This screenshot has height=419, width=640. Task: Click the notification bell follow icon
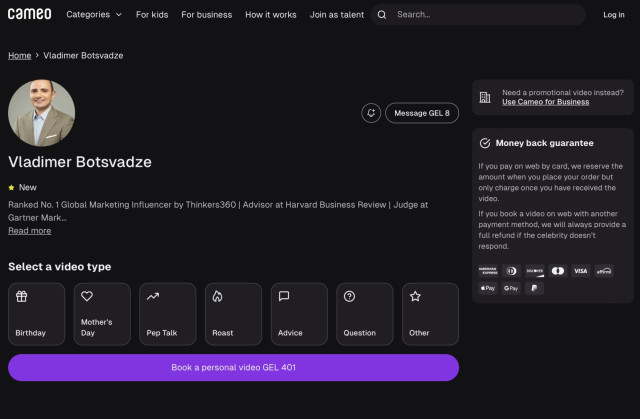tap(371, 113)
